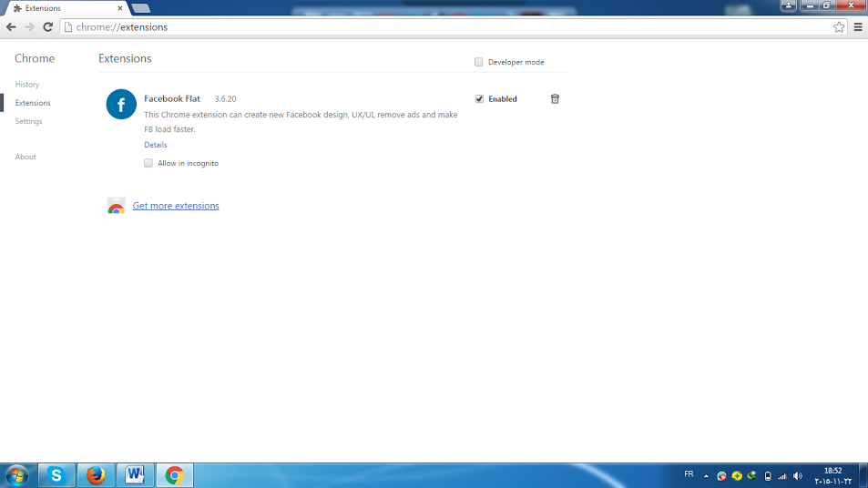This screenshot has height=488, width=868.
Task: Open About in the sidebar
Action: [26, 158]
